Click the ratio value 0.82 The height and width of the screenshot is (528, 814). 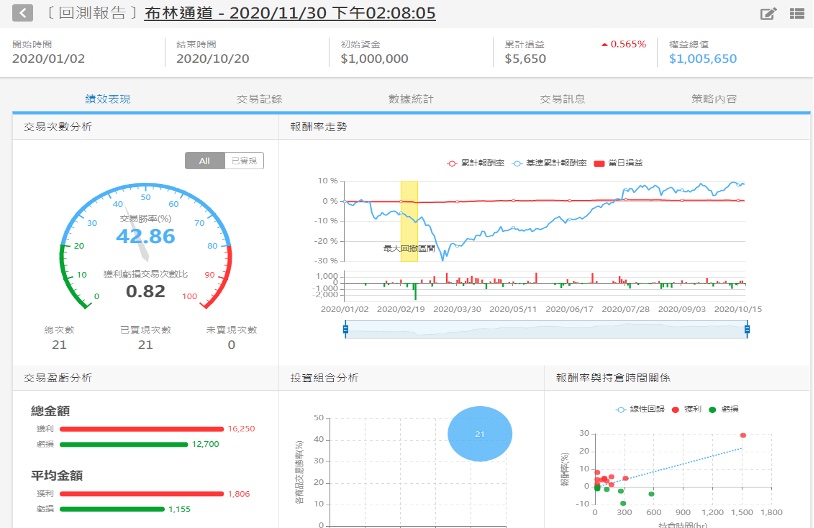click(x=145, y=291)
